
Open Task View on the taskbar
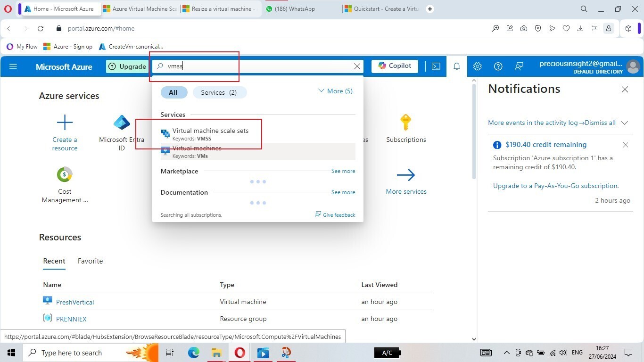170,353
